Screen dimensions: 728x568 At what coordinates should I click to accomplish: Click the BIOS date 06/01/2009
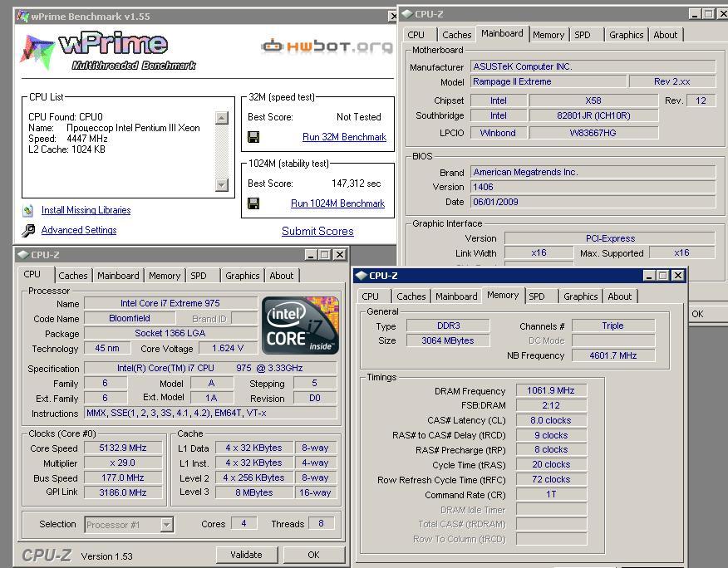pyautogui.click(x=593, y=202)
